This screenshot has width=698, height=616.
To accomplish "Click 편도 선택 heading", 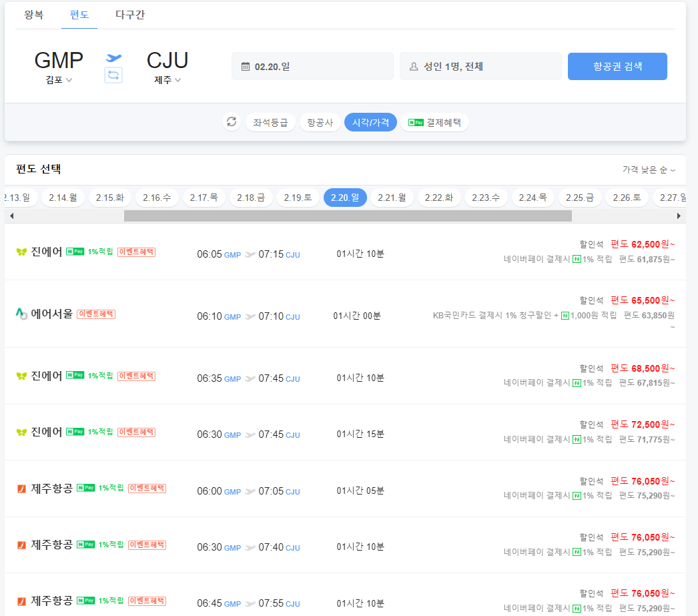I will [x=39, y=169].
